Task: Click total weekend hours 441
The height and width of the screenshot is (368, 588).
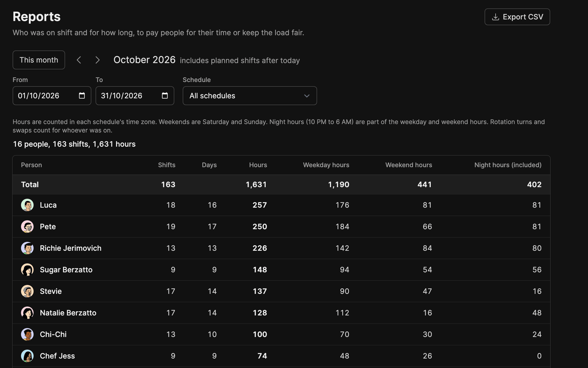Action: 425,185
